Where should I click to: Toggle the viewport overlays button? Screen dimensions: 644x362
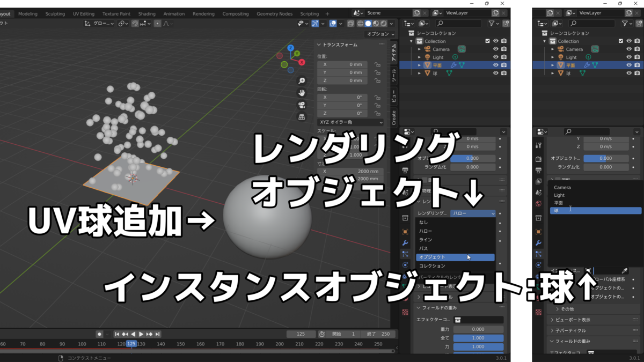click(333, 24)
